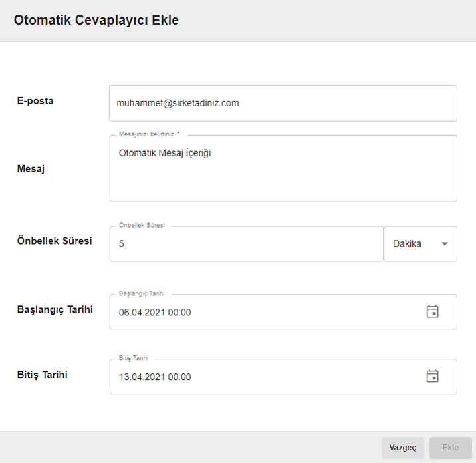Click the 13.04.2021 00:00 end date text
The height and width of the screenshot is (463, 476).
(x=155, y=377)
